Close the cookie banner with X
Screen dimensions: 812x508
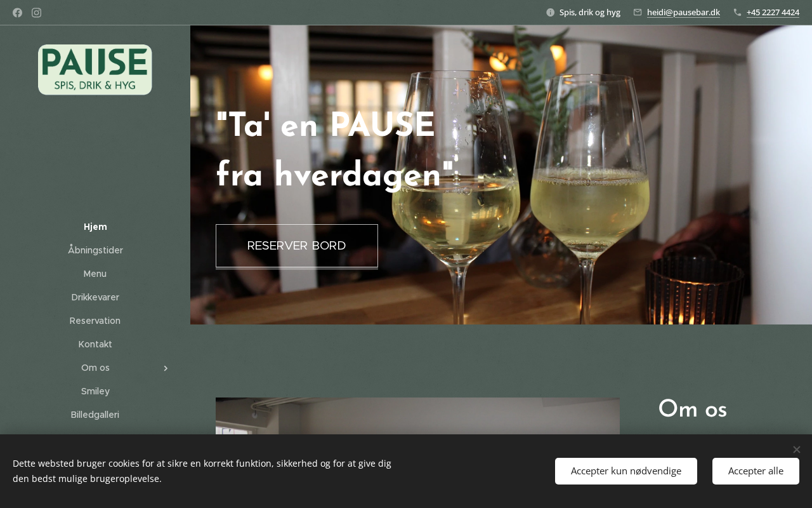point(797,450)
